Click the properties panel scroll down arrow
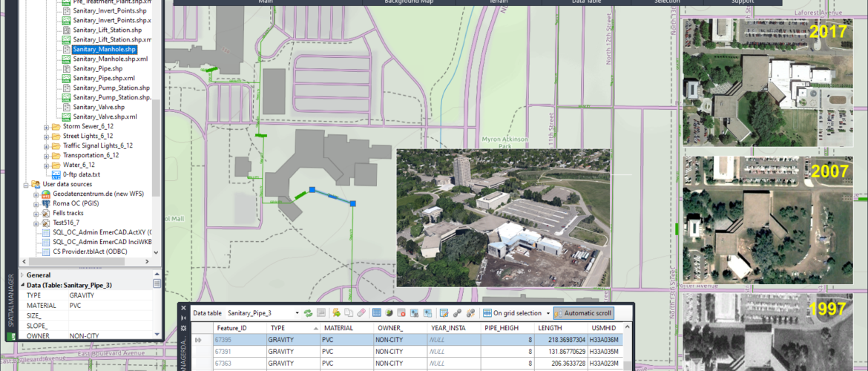Screen dimensions: 868x371 [x=157, y=335]
